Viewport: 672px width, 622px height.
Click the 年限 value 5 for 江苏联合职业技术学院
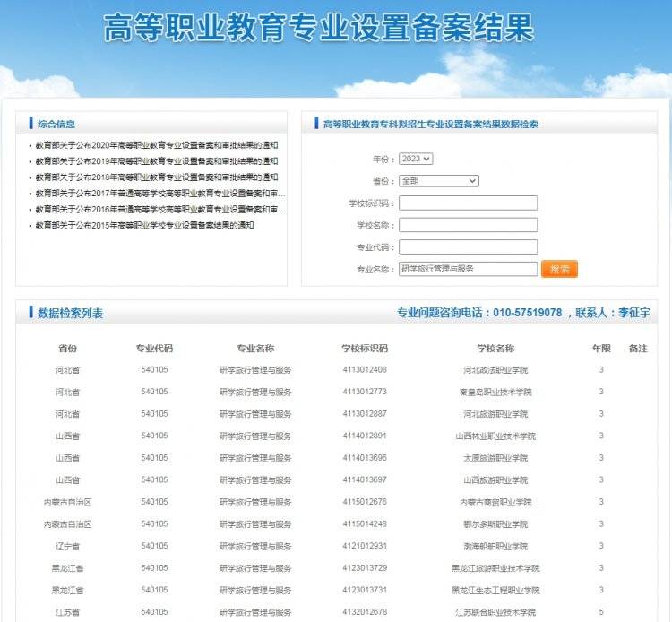(601, 612)
